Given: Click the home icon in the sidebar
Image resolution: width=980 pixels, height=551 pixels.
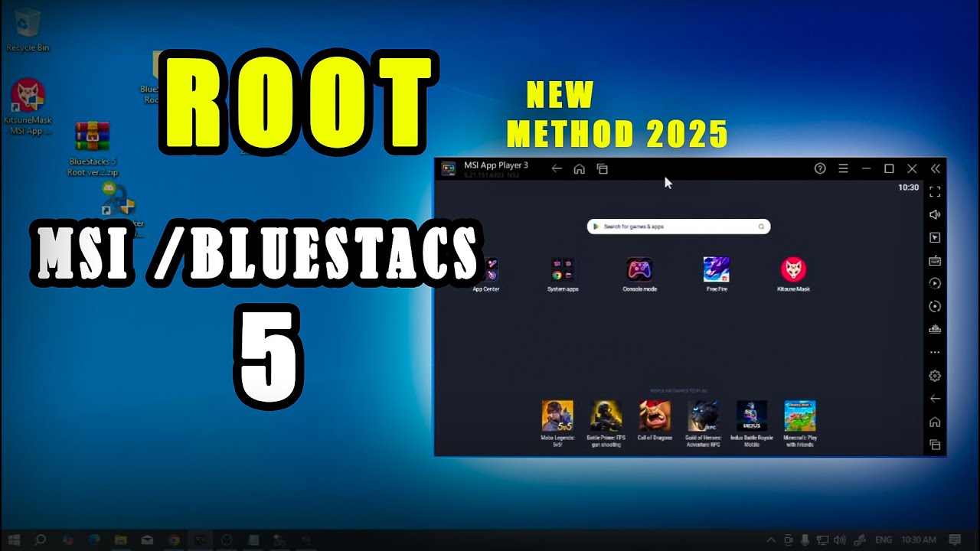Looking at the screenshot, I should [x=935, y=422].
